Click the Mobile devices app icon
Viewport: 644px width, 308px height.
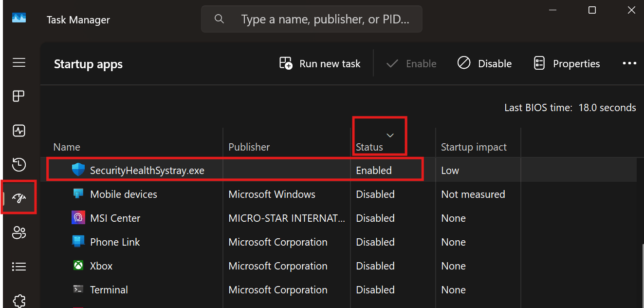coord(78,194)
